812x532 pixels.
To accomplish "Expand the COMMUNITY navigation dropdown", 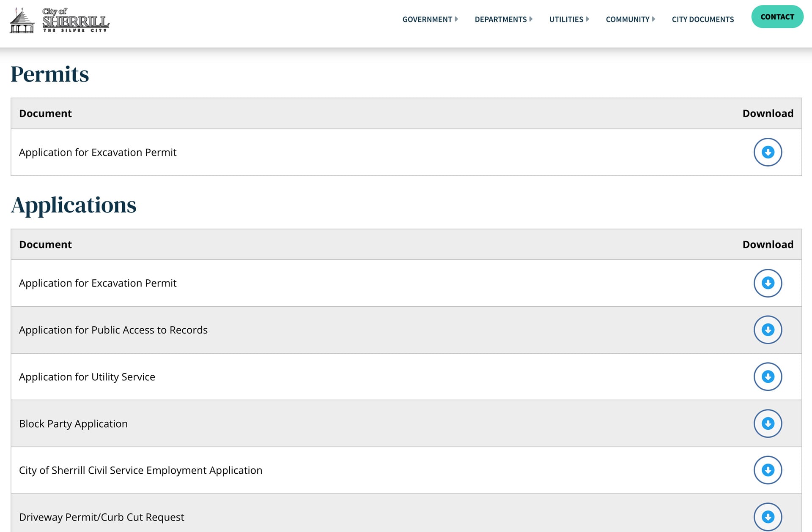I will tap(628, 19).
